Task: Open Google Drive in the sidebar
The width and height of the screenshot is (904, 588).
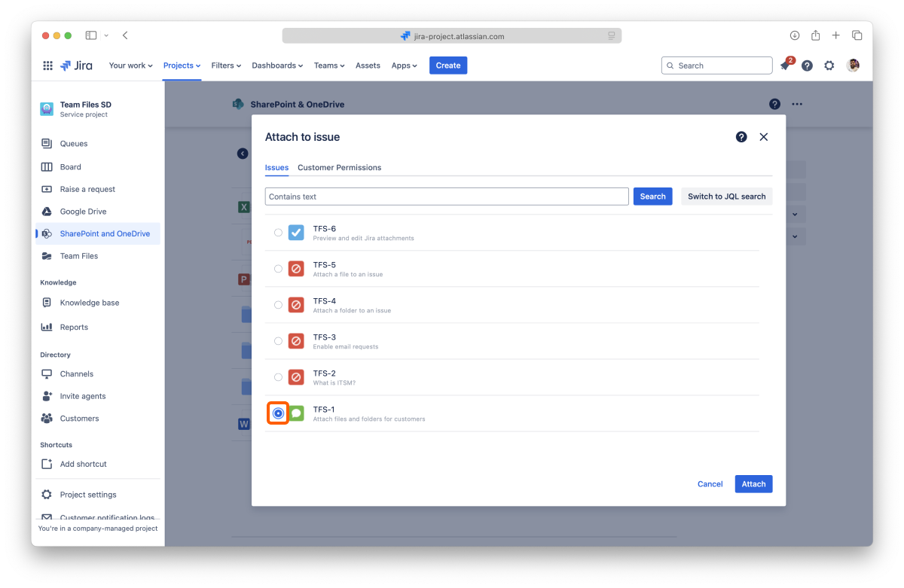Action: [x=83, y=212]
